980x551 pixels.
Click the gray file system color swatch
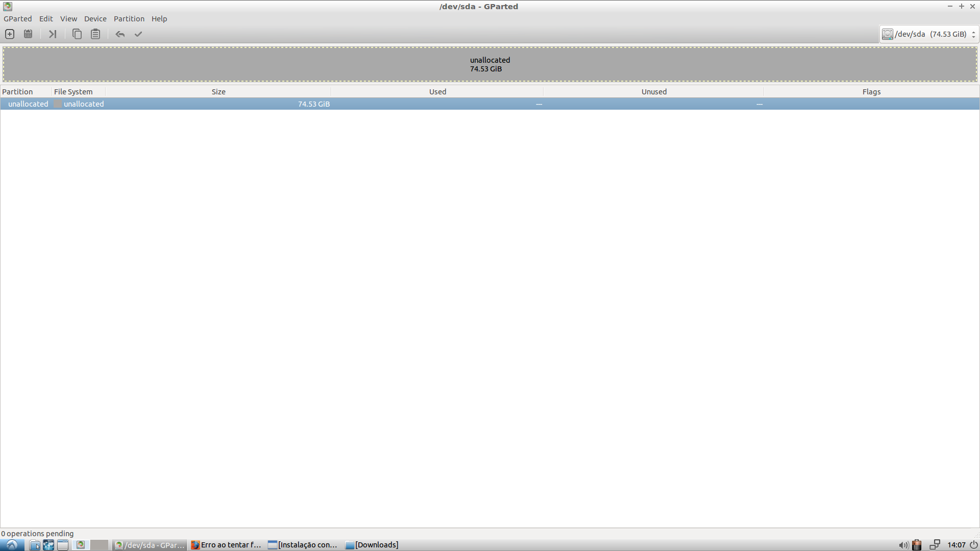(58, 104)
